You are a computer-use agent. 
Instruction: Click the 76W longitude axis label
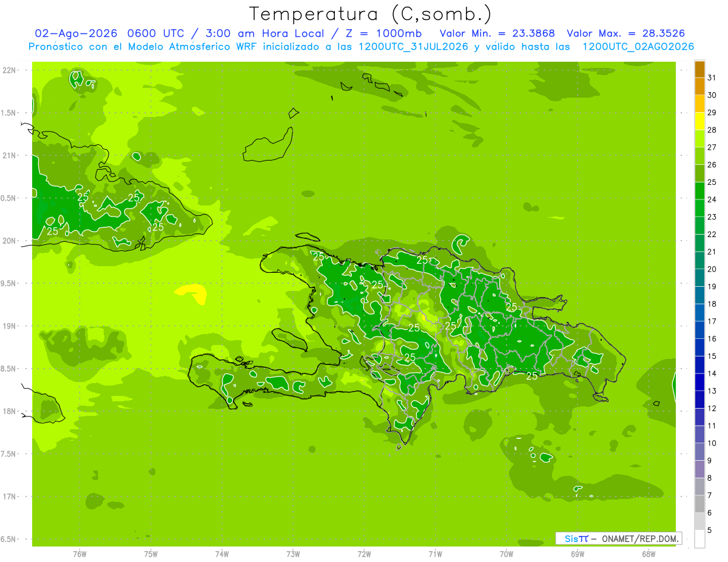click(x=79, y=554)
